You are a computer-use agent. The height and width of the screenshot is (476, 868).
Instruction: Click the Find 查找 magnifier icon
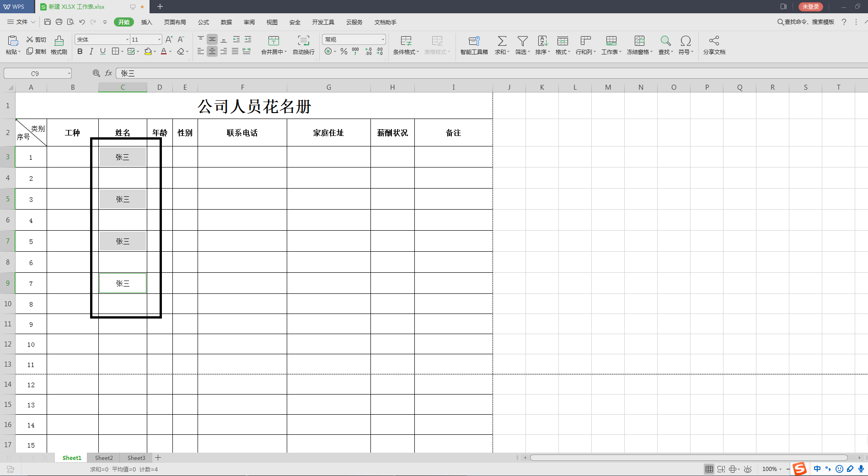click(665, 41)
